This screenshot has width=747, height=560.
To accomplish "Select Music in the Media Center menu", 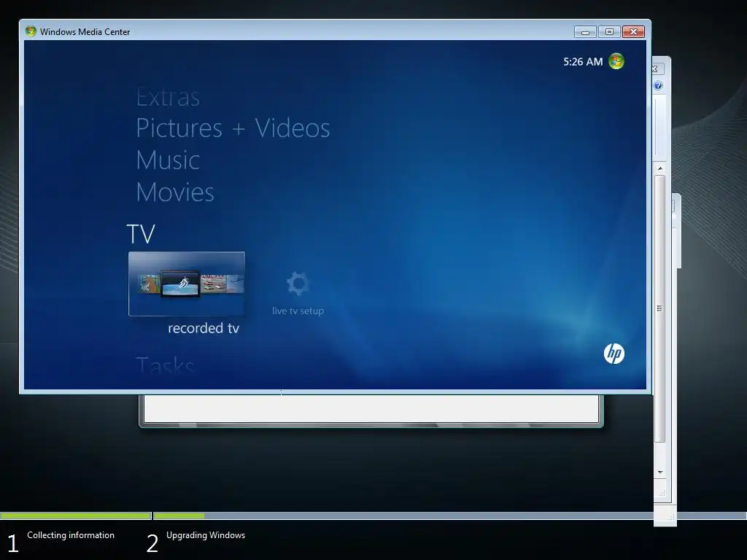I will (x=168, y=160).
